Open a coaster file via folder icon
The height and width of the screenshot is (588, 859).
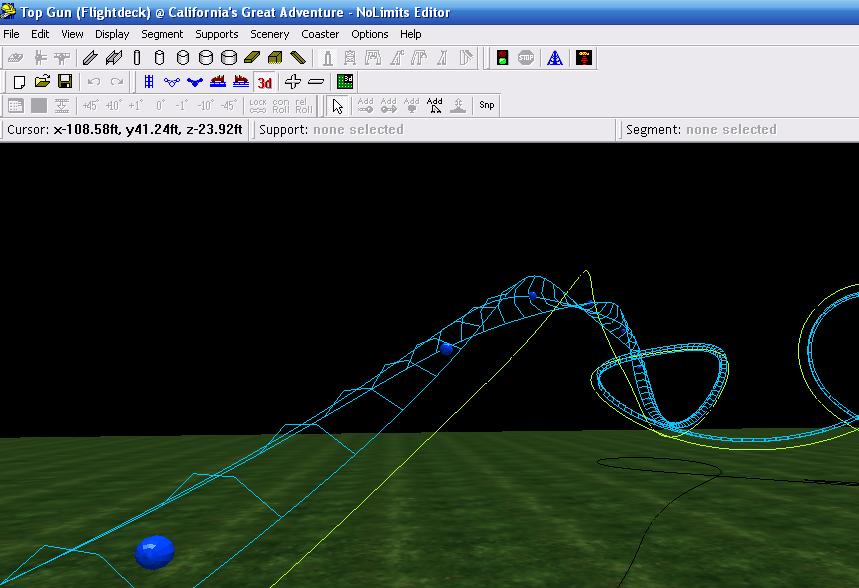pos(42,82)
